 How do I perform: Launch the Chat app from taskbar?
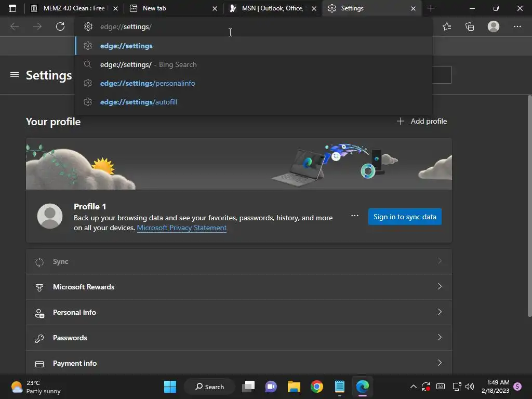pos(271,387)
